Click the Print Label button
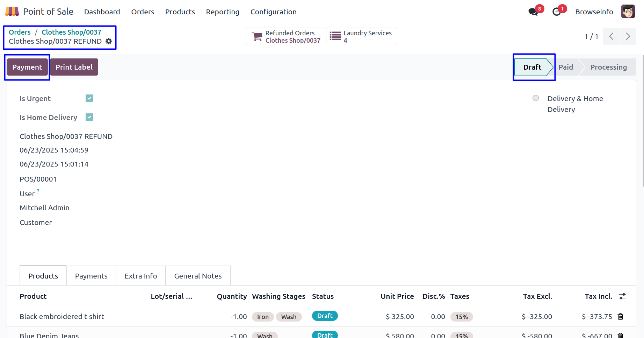644x338 pixels. pyautogui.click(x=74, y=67)
